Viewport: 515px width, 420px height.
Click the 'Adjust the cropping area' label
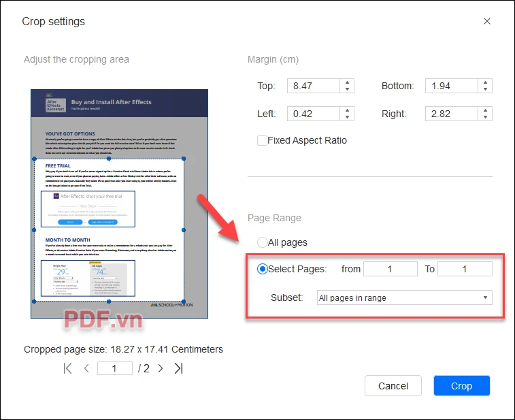76,59
